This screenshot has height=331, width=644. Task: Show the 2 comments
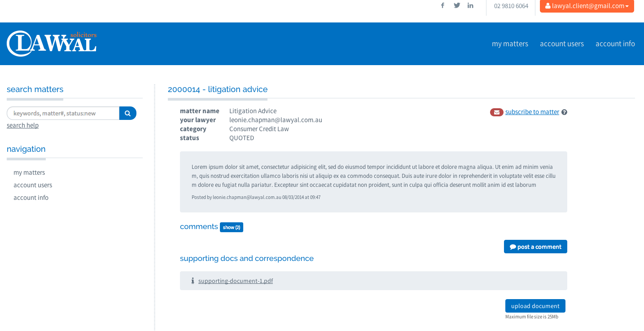[231, 227]
